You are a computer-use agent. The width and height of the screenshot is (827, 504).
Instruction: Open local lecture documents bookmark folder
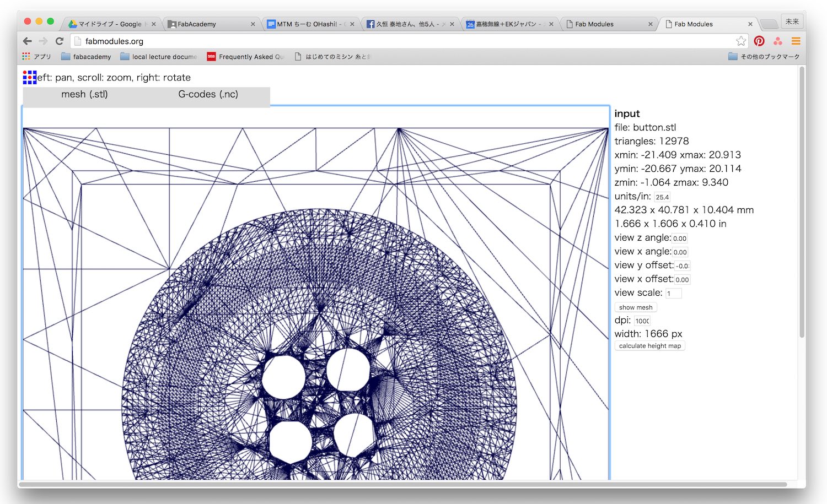pyautogui.click(x=159, y=56)
